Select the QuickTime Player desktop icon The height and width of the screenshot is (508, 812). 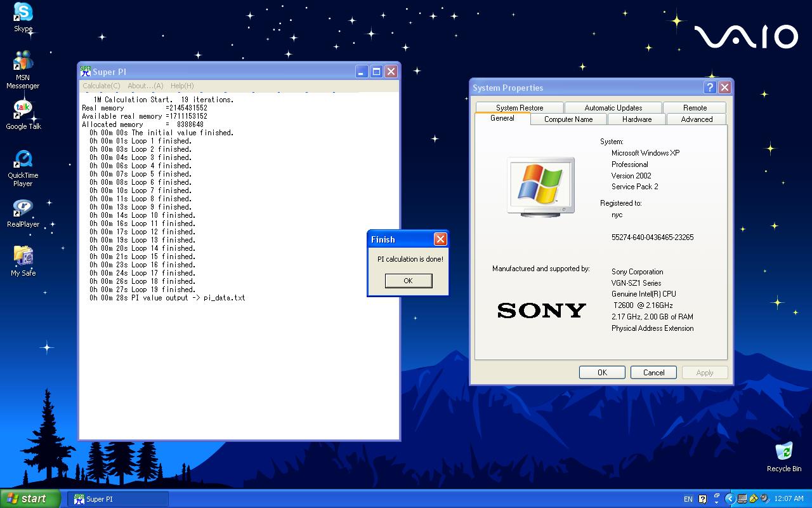[23, 168]
